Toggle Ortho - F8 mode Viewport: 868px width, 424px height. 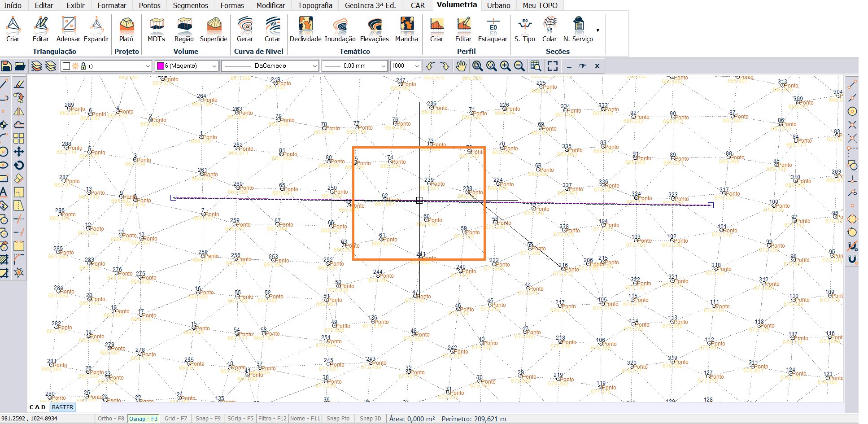[111, 419]
